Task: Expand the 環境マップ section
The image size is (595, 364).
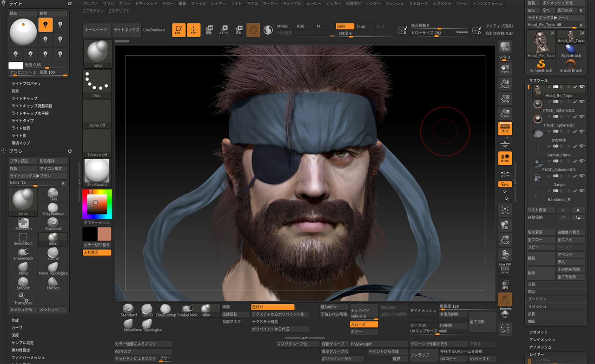Action: coord(20,143)
